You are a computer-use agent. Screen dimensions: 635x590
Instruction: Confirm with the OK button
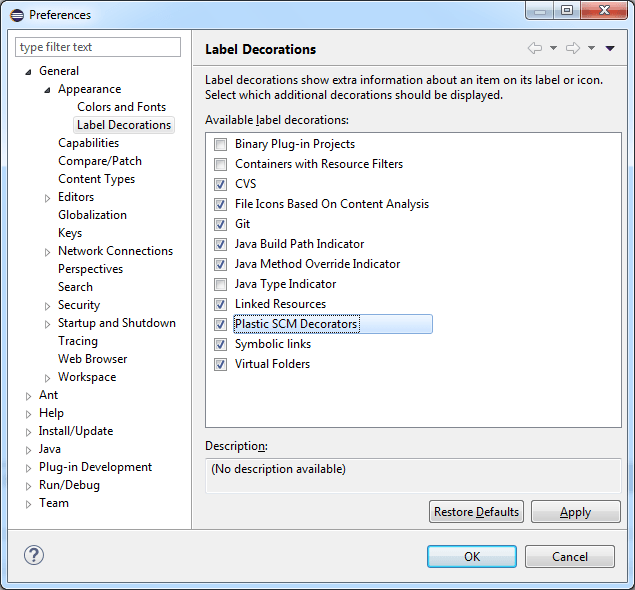point(472,556)
